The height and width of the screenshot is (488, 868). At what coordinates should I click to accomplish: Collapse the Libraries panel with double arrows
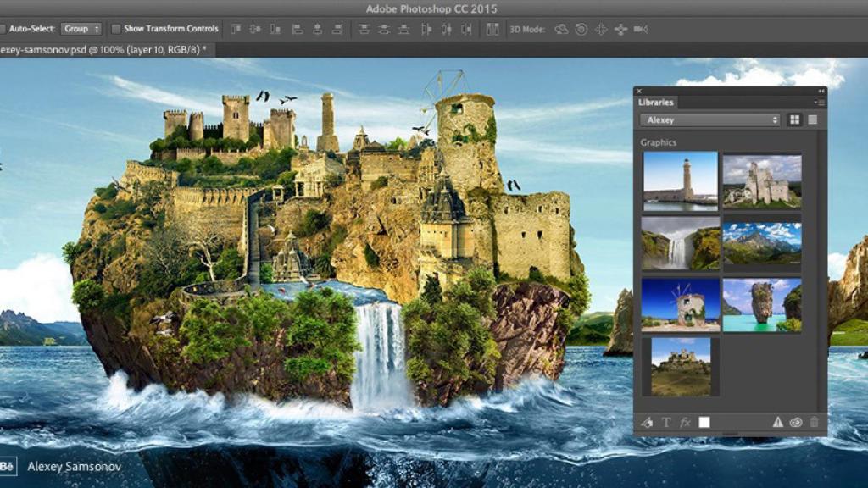(x=821, y=91)
